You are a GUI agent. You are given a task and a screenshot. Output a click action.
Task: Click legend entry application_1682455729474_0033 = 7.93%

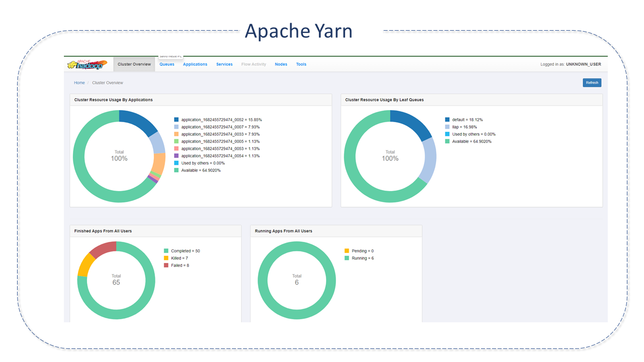(220, 134)
